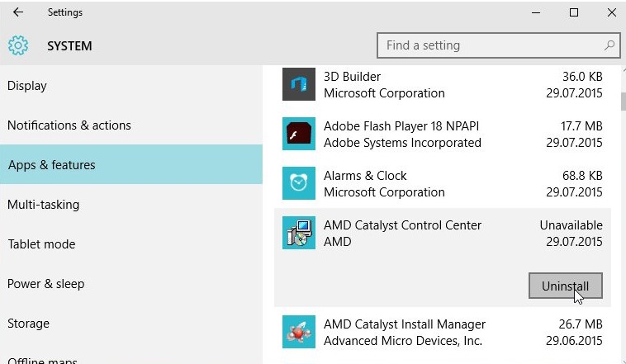
Task: Click the app list scrollbar thumb
Action: coord(624,102)
